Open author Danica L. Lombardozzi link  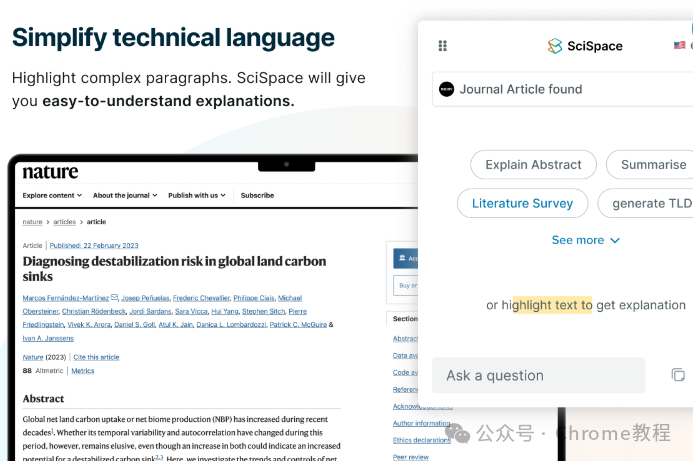pos(231,325)
